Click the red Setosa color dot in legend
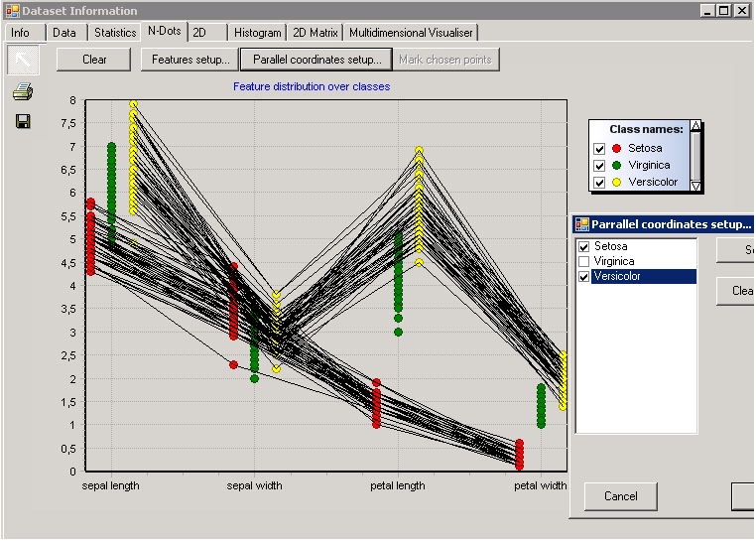The width and height of the screenshot is (756, 544). pyautogui.click(x=616, y=149)
